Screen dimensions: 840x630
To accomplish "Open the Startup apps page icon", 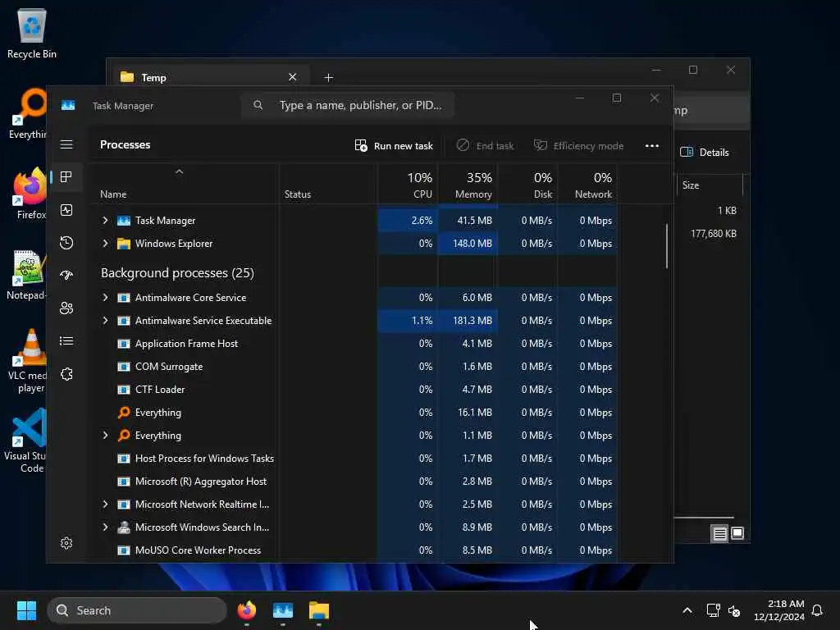I will (66, 276).
